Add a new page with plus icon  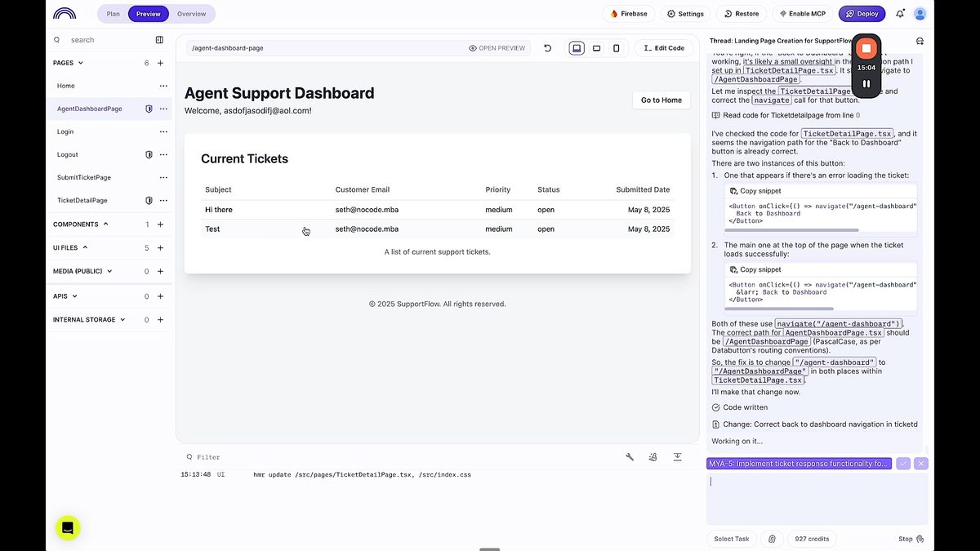[160, 63]
